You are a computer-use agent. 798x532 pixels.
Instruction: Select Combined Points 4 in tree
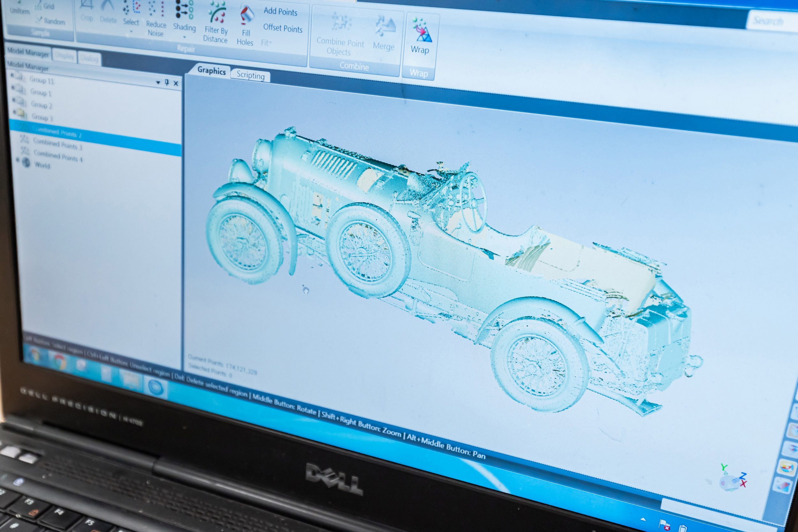click(58, 156)
